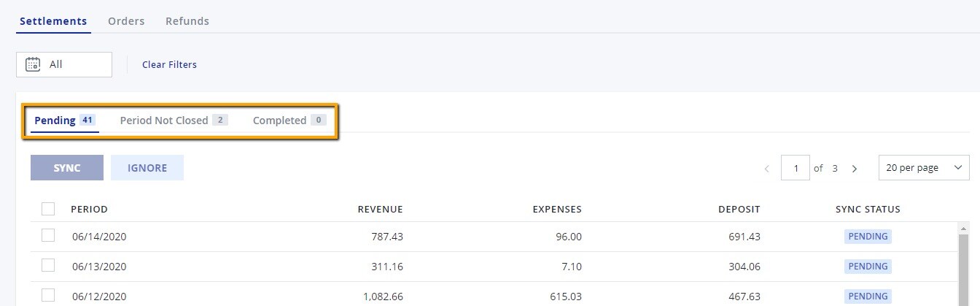Image resolution: width=980 pixels, height=306 pixels.
Task: Click PENDING status badge for 06/13/2020
Action: [868, 267]
